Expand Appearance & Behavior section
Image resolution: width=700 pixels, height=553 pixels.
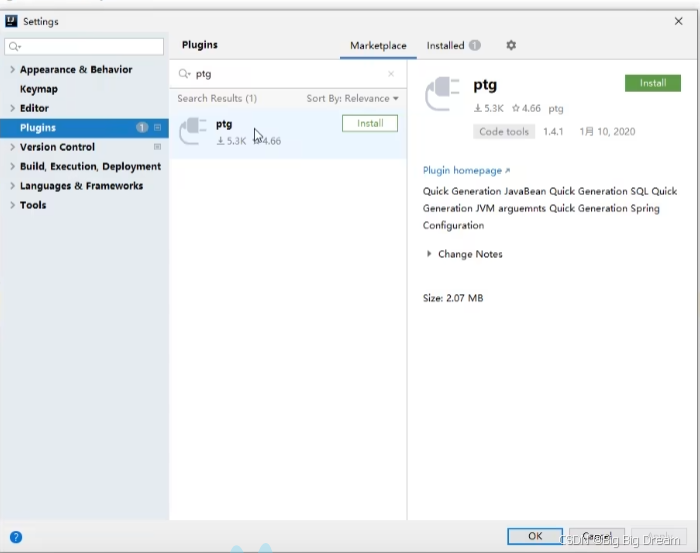click(x=12, y=70)
